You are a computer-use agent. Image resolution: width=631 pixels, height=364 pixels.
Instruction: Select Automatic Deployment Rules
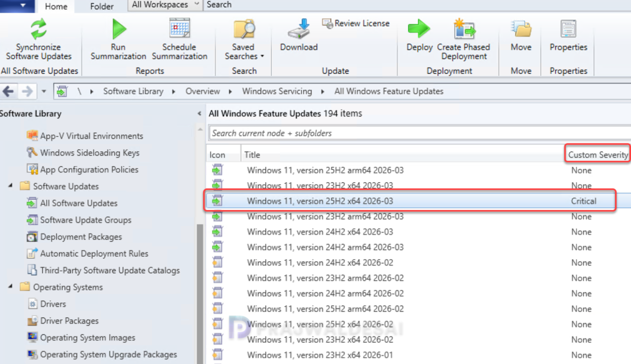point(88,253)
